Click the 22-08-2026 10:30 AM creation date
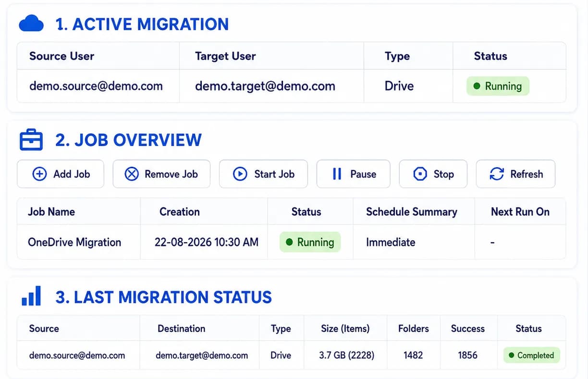 click(207, 242)
